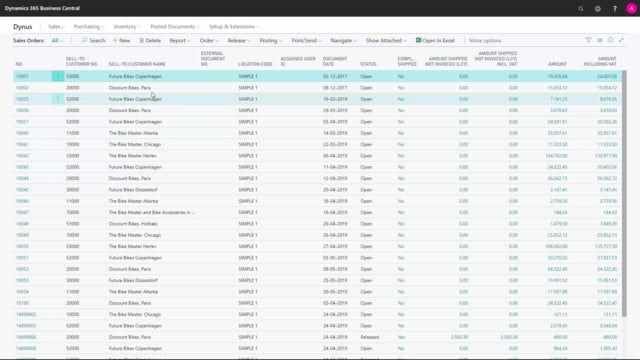Open the Release action menu
This screenshot has height=360, width=640.
tap(239, 40)
